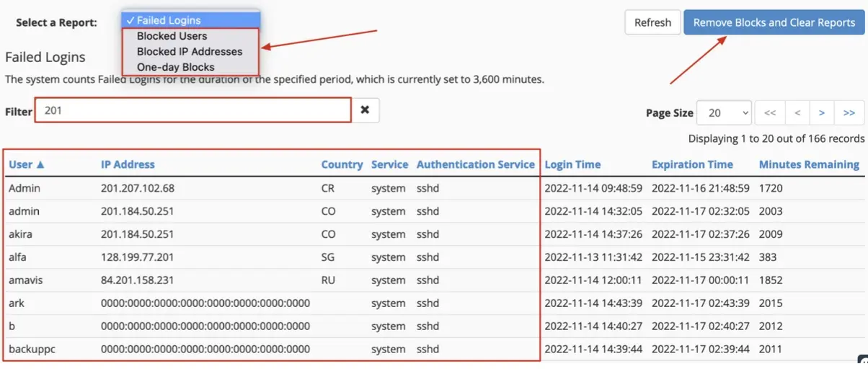Select the user cell labeled b
The width and height of the screenshot is (868, 369).
tap(12, 326)
